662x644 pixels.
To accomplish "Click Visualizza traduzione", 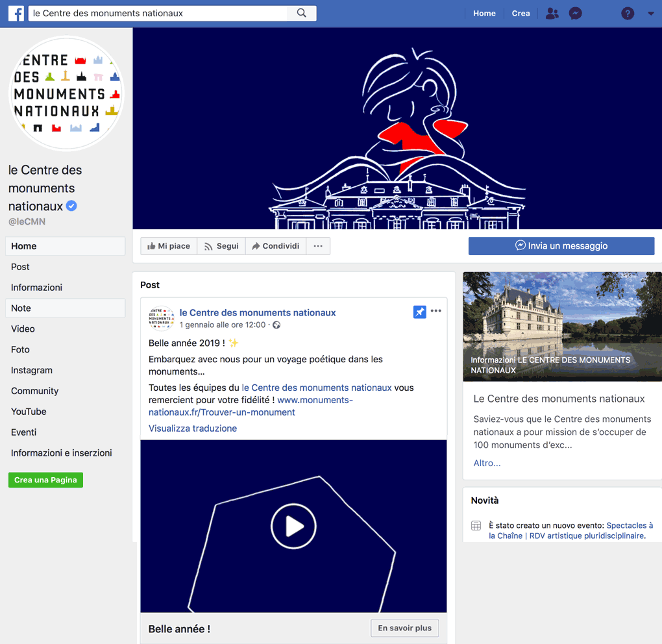I will pyautogui.click(x=193, y=428).
